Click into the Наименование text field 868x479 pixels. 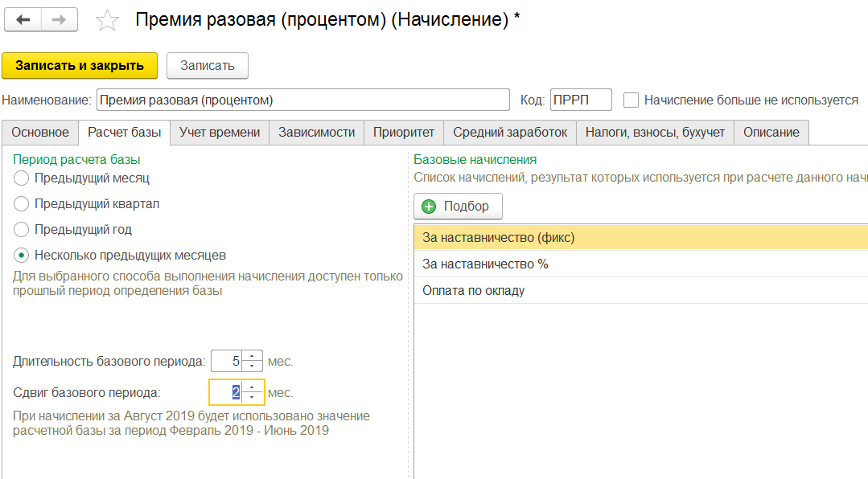pos(302,100)
